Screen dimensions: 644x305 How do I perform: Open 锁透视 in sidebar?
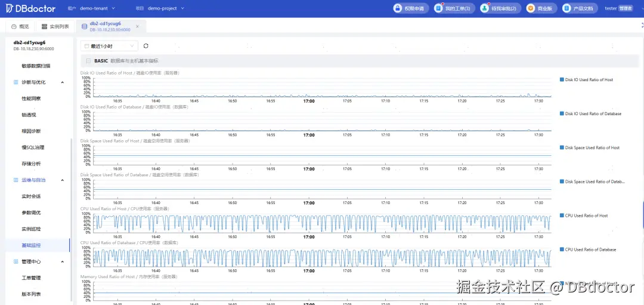click(29, 115)
